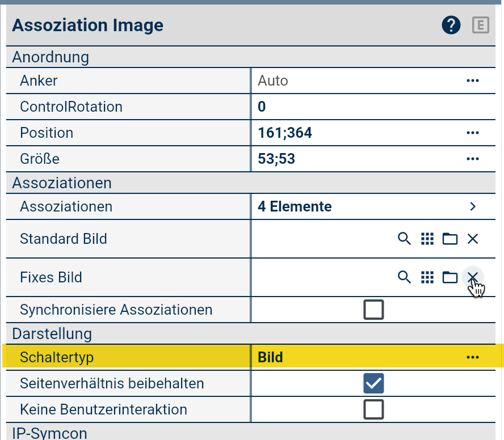
Task: Open grid picker for Standard Bild
Action: pos(427,239)
